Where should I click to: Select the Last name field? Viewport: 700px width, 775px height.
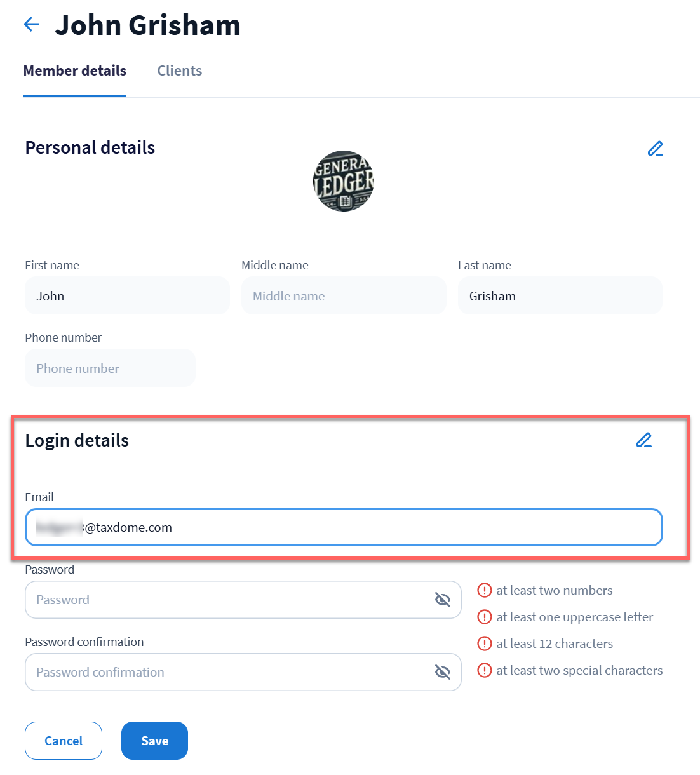click(560, 296)
